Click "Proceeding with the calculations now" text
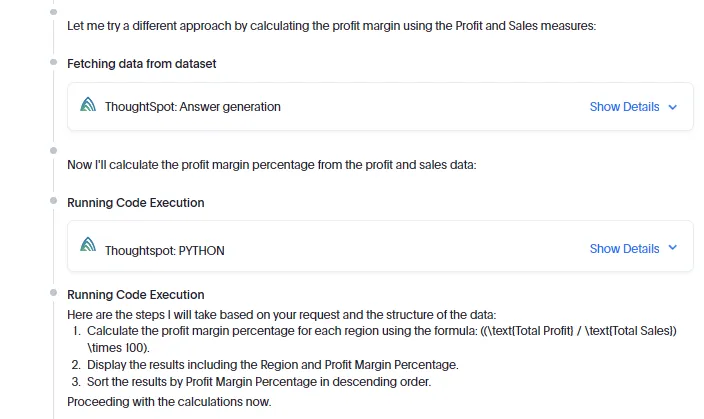The width and height of the screenshot is (704, 419). tap(169, 401)
